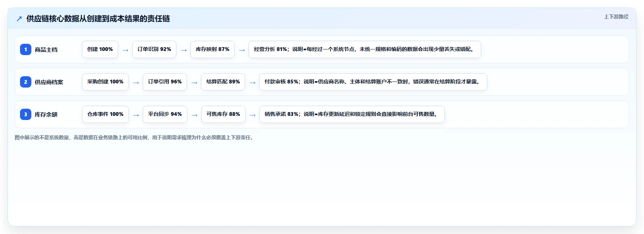Click the number 3 badge for 库存余额
The height and width of the screenshot is (234, 644).
pyautogui.click(x=26, y=114)
